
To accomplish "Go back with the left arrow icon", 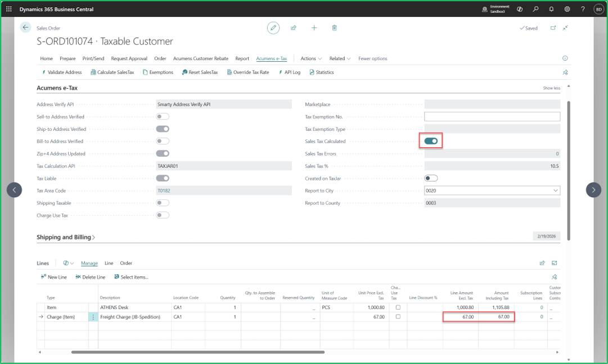I will pos(25,27).
